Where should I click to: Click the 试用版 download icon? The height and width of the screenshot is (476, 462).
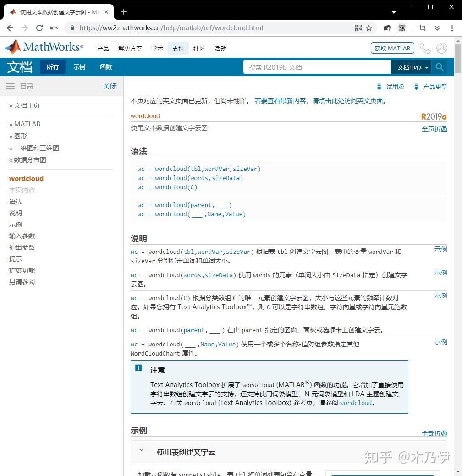[379, 86]
